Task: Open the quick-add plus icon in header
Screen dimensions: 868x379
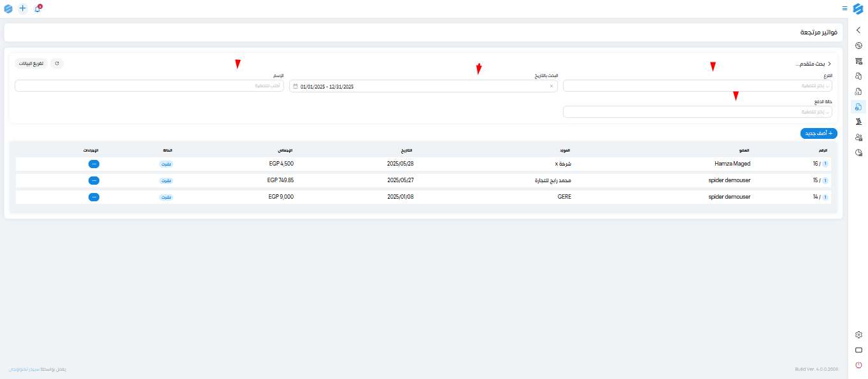Action: pos(23,9)
